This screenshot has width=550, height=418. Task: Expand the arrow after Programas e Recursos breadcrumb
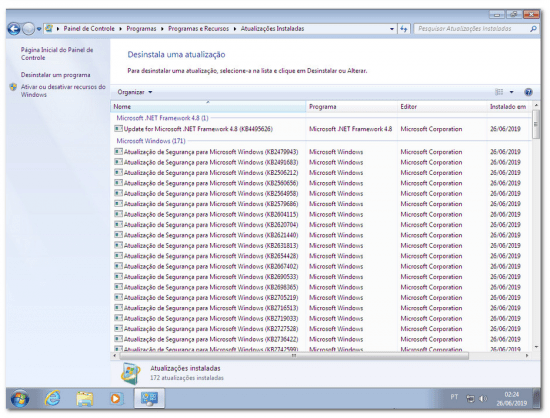pos(234,29)
